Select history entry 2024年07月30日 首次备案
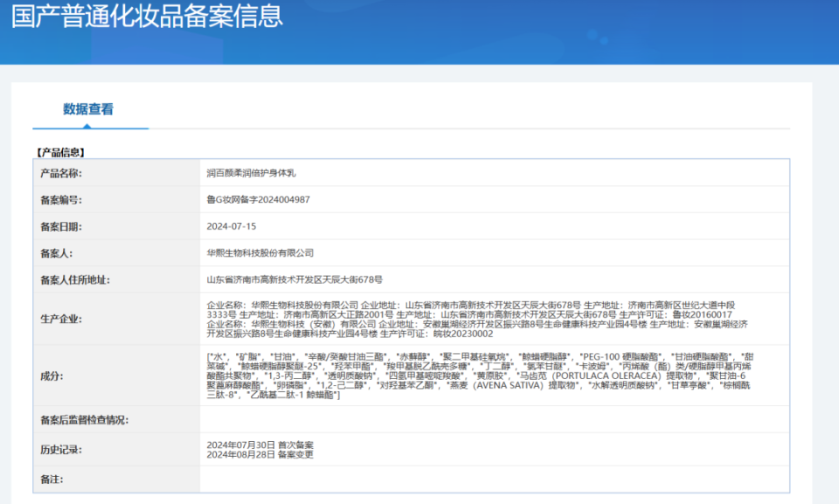839x504 pixels. click(260, 445)
